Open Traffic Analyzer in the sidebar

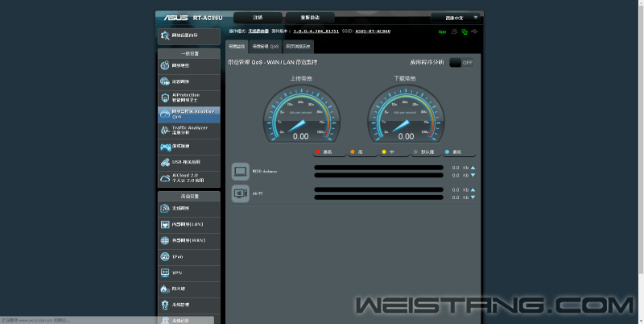coord(189,131)
